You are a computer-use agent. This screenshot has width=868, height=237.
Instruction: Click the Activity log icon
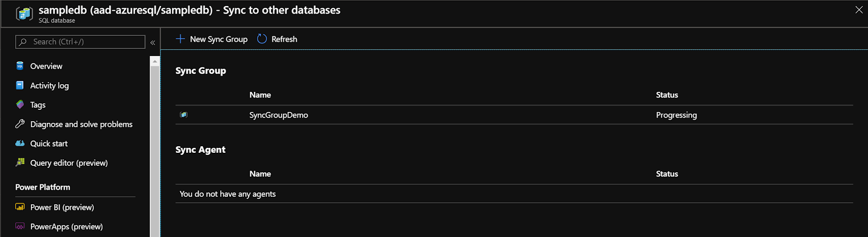tap(20, 85)
